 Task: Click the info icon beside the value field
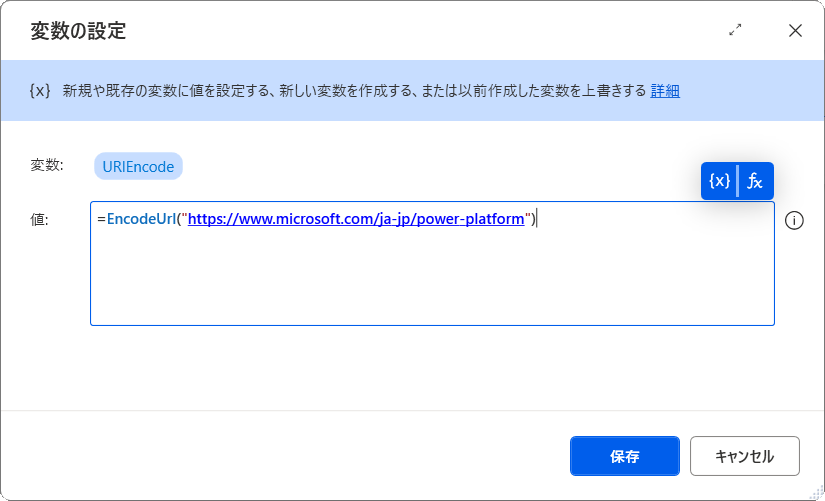click(794, 221)
